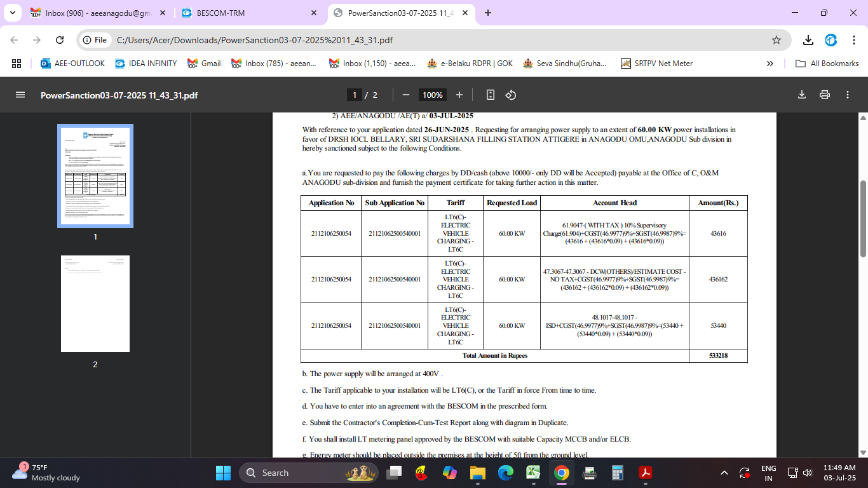Viewport: 868px width, 488px height.
Task: Click the page number input field
Action: (354, 95)
